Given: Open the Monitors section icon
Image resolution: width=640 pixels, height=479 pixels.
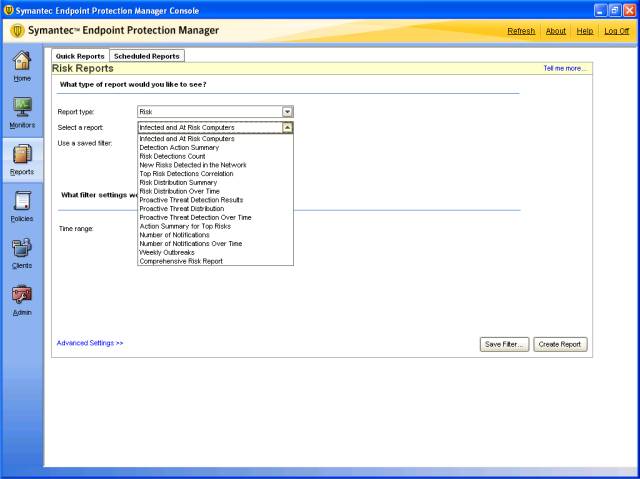Looking at the screenshot, I should tap(22, 107).
